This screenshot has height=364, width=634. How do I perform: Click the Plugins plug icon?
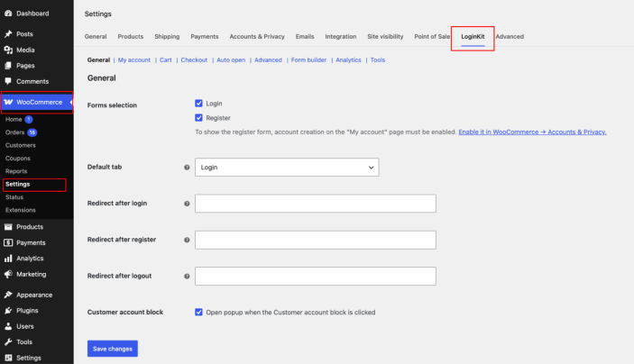click(x=8, y=310)
